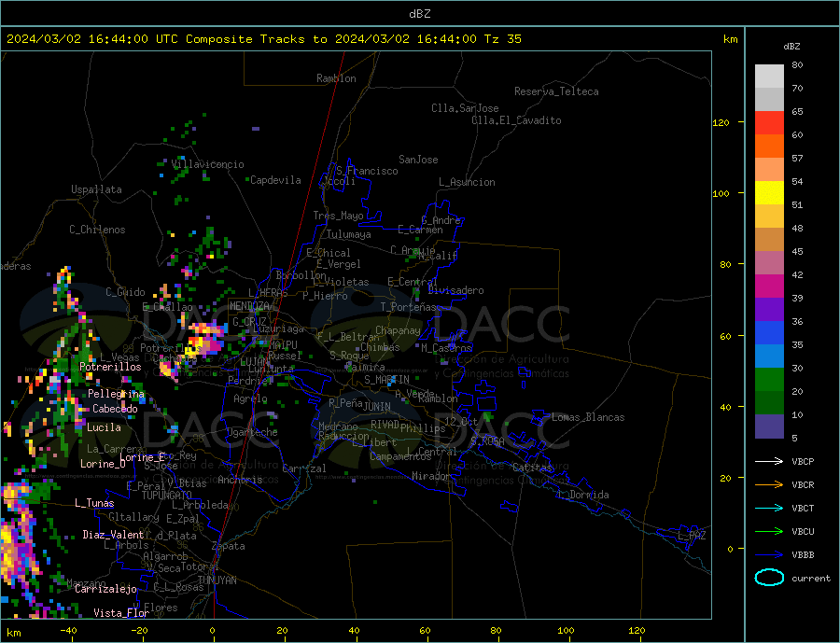Pick the purple 39 dBZ color swatch
This screenshot has width=840, height=643.
769,310
